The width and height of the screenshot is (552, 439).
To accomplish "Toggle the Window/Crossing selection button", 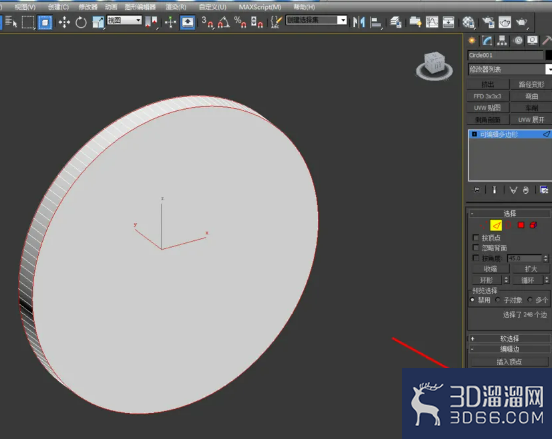I will pyautogui.click(x=45, y=22).
